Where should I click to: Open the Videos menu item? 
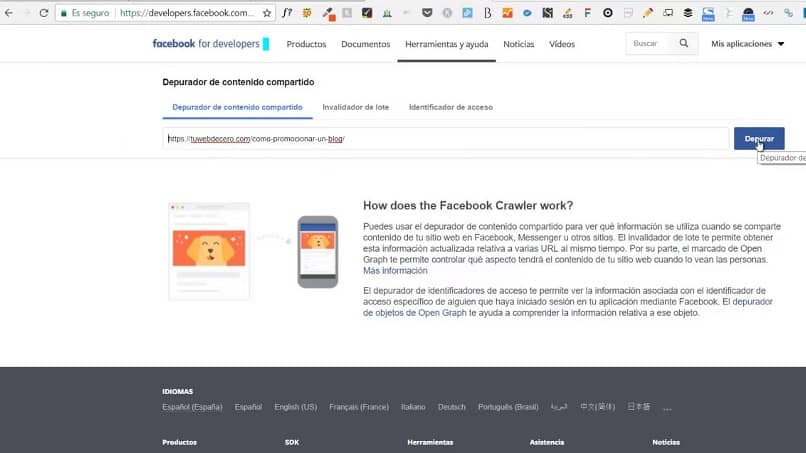562,44
